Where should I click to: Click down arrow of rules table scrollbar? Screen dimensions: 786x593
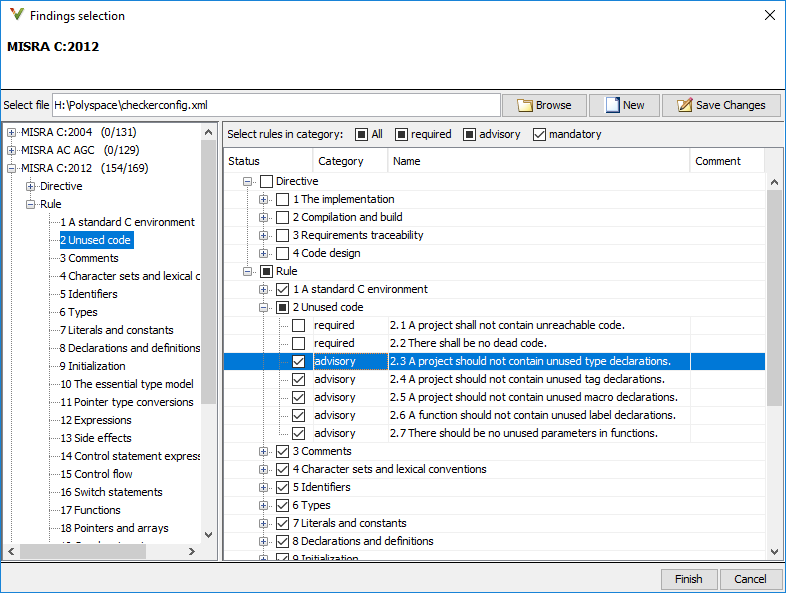tap(774, 551)
